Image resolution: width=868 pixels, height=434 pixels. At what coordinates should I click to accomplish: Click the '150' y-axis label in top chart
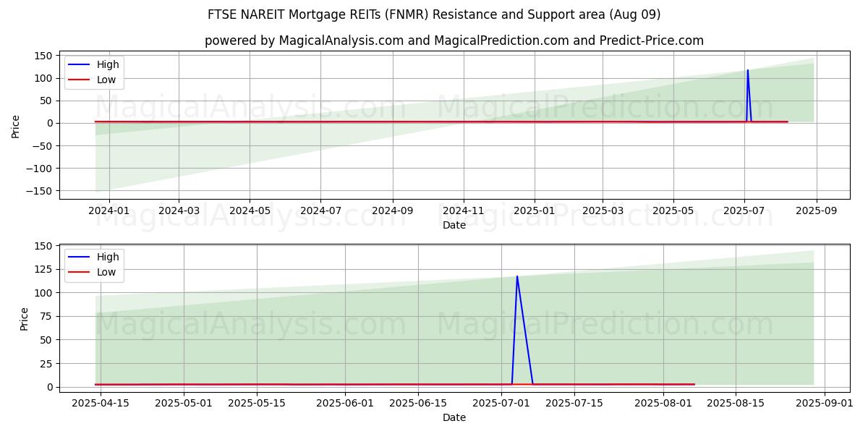click(45, 56)
